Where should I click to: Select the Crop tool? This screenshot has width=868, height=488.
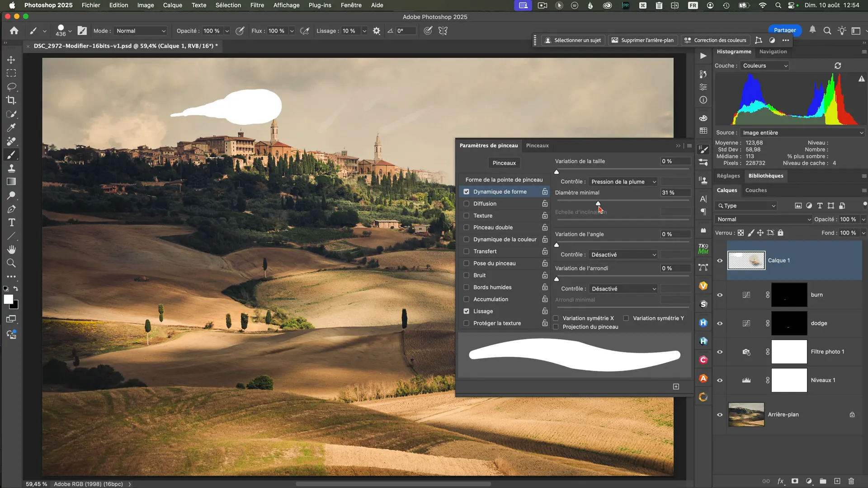11,100
